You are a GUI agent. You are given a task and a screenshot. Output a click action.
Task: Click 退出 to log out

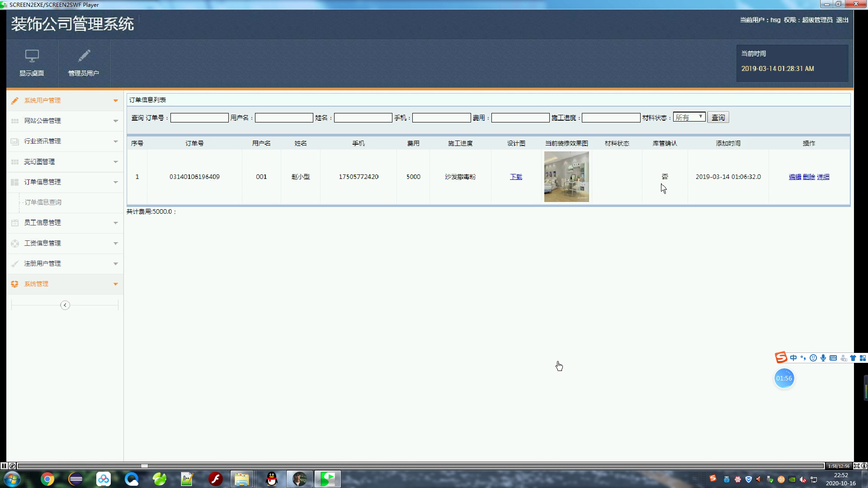(x=842, y=20)
